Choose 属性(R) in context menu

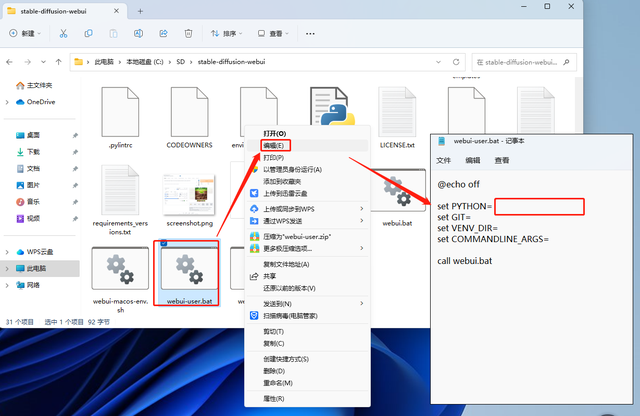tap(273, 398)
